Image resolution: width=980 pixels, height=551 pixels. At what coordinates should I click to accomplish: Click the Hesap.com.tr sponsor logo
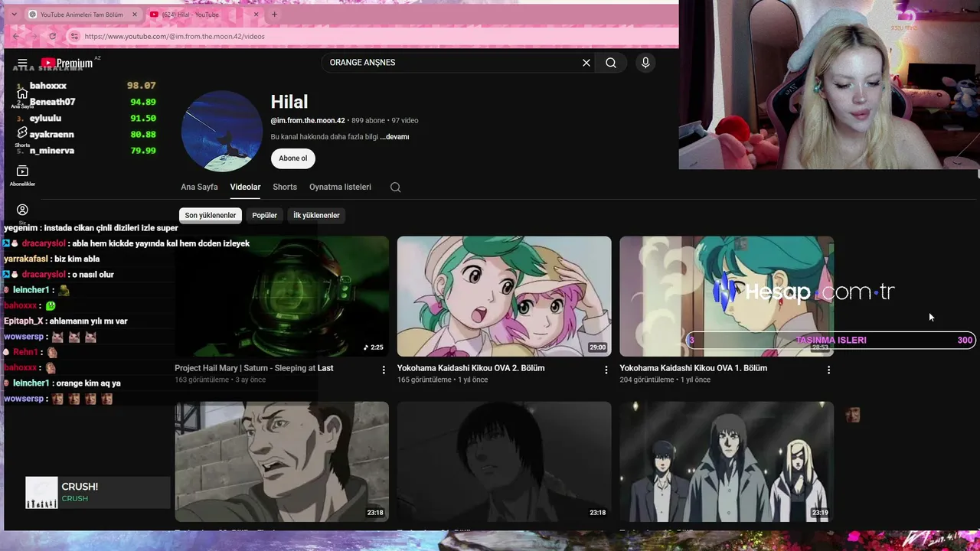click(x=804, y=292)
